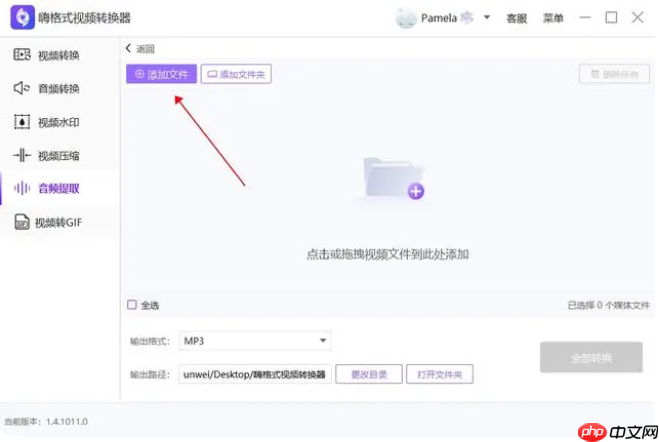659x442 pixels.
Task: Click the 添加文件夹 button
Action: [x=236, y=74]
